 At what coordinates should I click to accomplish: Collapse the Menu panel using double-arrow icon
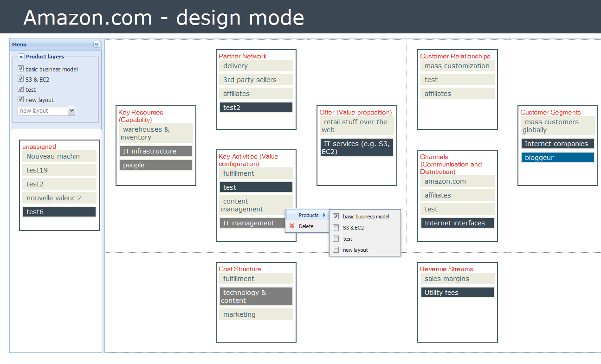(x=97, y=45)
